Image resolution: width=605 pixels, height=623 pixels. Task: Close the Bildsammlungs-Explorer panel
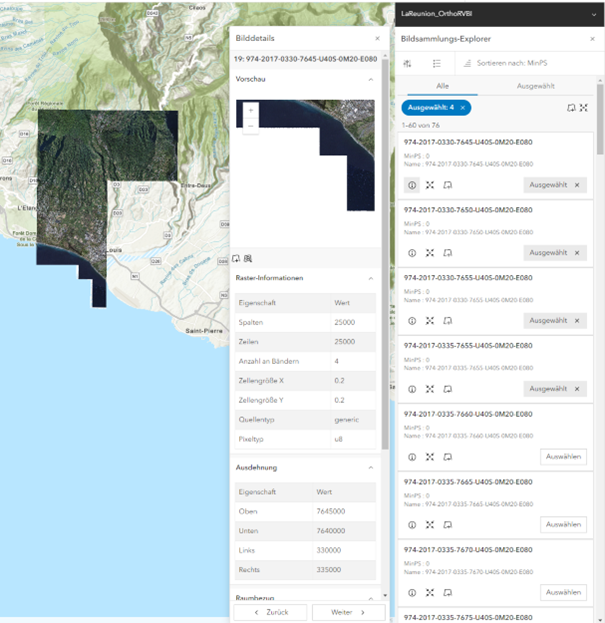592,39
